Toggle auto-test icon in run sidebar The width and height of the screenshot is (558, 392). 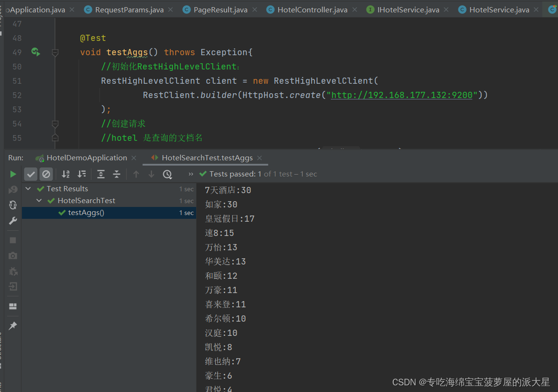[x=13, y=205]
